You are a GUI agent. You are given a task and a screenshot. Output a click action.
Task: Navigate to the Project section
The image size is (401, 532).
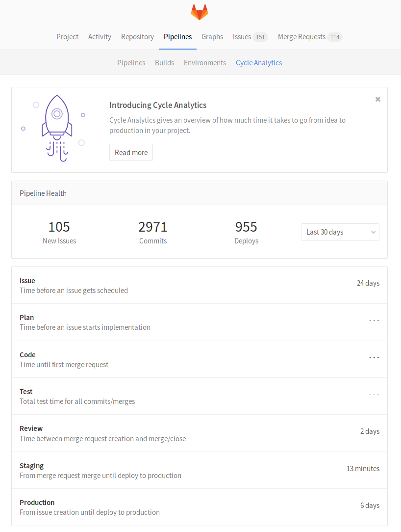(67, 36)
